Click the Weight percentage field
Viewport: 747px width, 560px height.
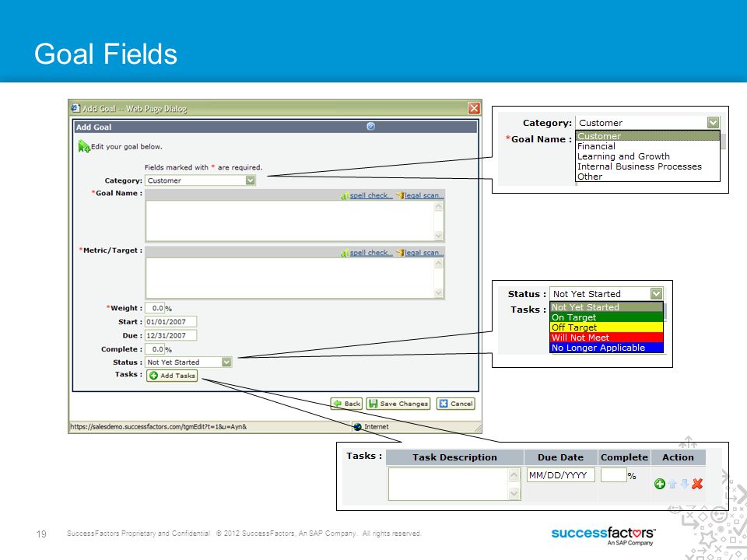[155, 308]
